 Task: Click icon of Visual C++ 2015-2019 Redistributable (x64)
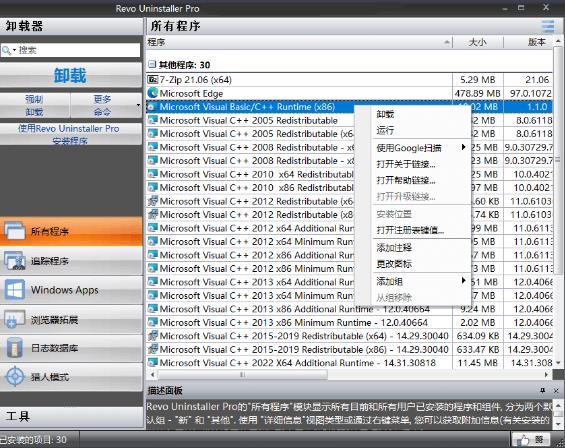(x=152, y=336)
